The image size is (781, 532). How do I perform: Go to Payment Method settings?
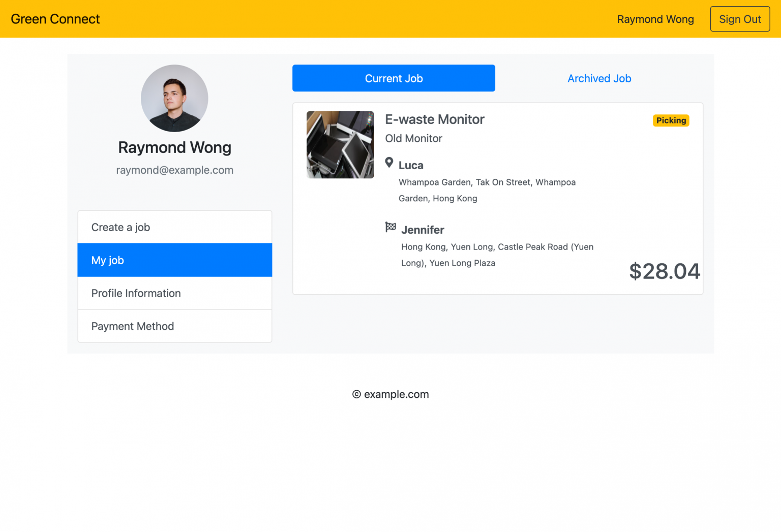click(x=174, y=326)
